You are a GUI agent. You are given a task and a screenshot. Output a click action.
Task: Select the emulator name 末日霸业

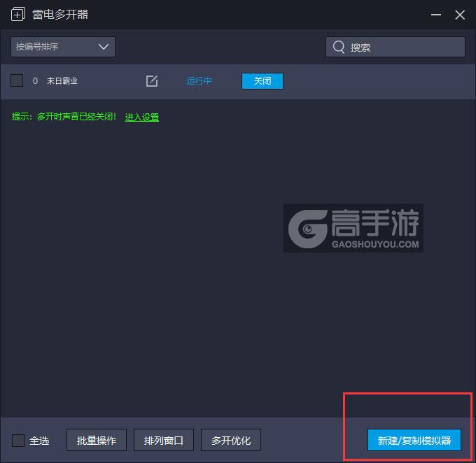62,81
